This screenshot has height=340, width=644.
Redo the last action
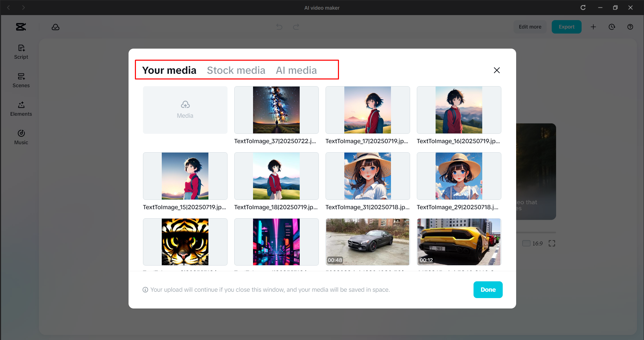click(x=296, y=27)
